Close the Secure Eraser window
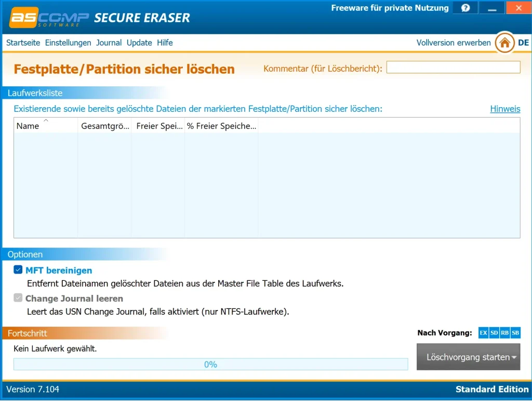 [x=519, y=8]
